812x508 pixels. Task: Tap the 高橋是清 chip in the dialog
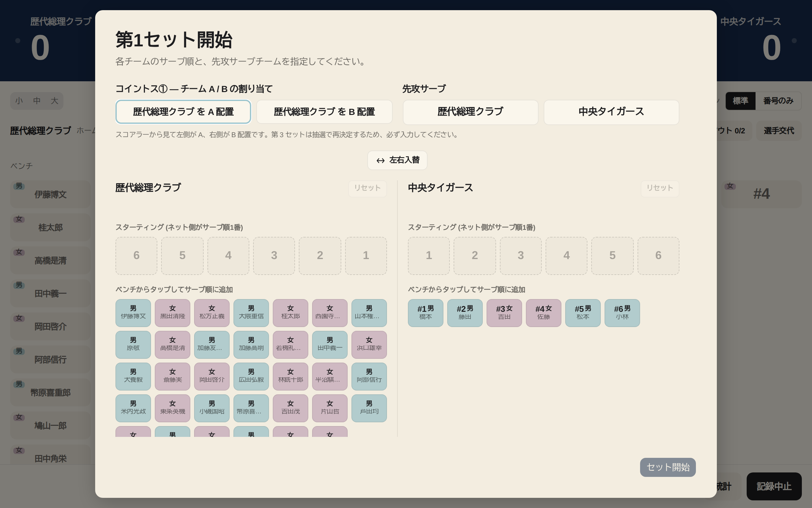point(173,345)
